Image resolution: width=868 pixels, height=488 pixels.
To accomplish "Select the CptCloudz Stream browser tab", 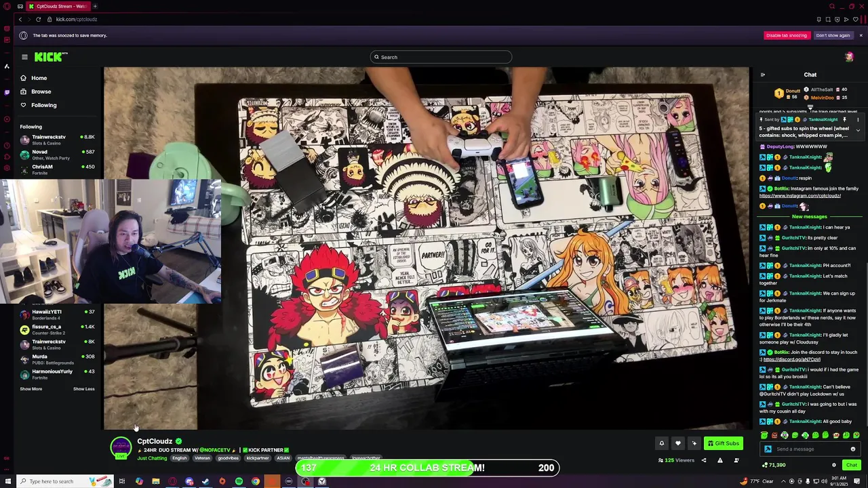I will point(59,6).
